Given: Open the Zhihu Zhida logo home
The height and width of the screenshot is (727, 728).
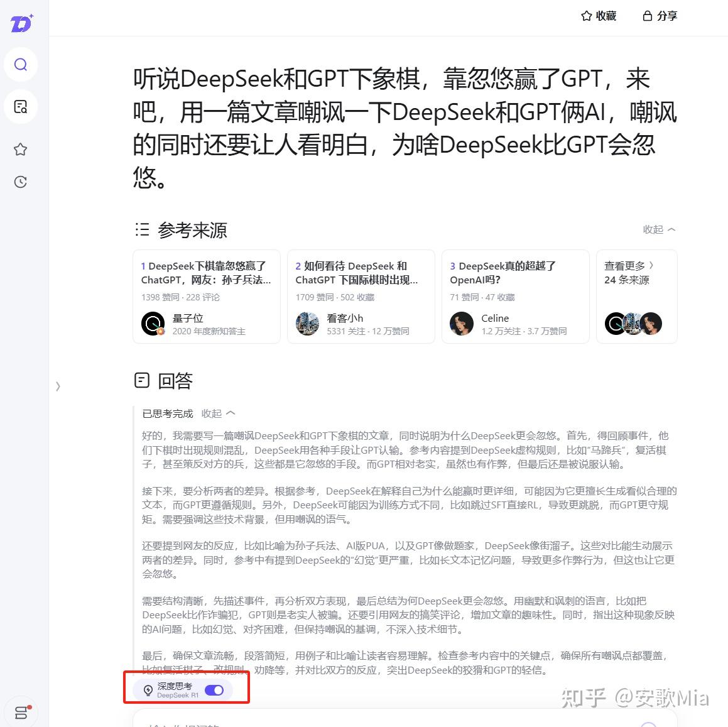Looking at the screenshot, I should point(22,23).
